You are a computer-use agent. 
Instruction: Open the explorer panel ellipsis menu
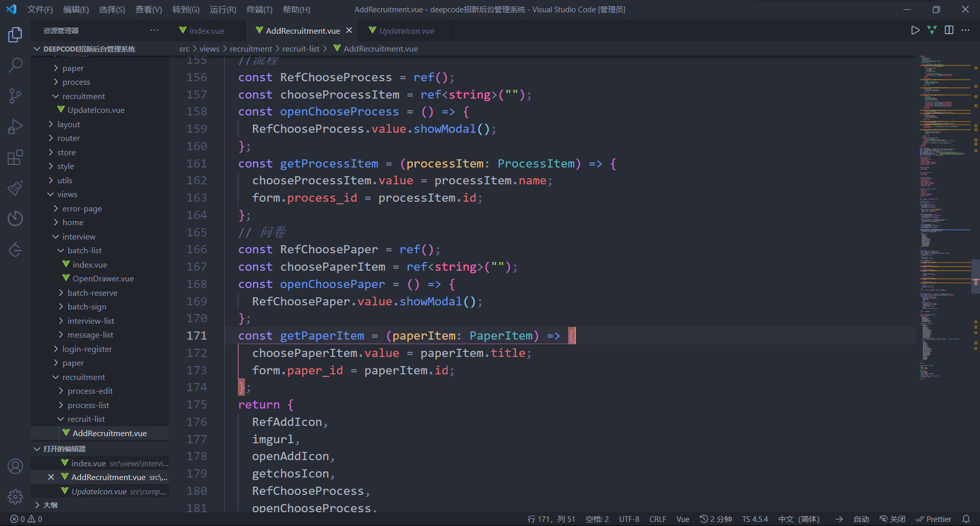154,30
